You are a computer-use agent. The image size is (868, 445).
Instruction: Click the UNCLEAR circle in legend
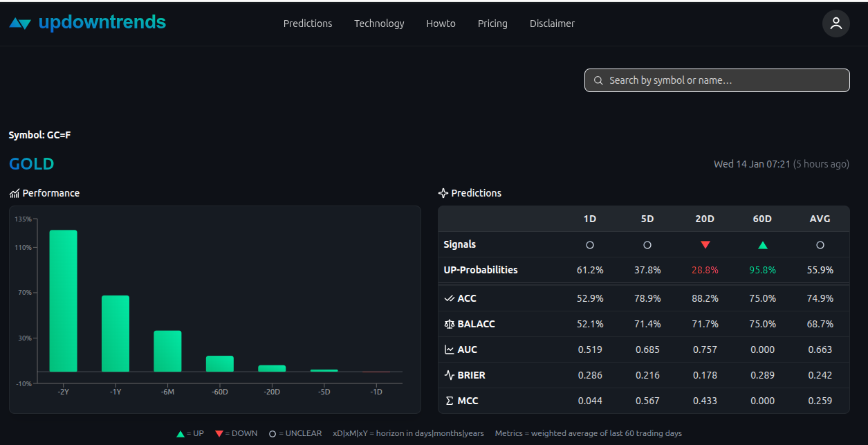273,434
